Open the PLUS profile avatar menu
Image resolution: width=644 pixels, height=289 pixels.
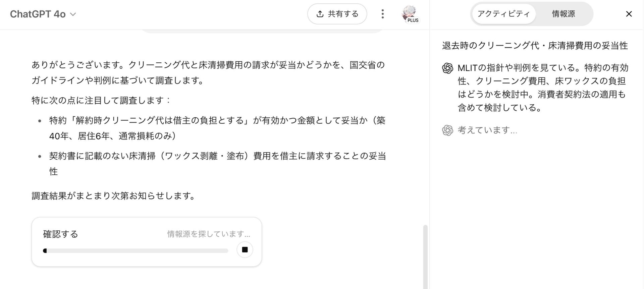pos(410,14)
